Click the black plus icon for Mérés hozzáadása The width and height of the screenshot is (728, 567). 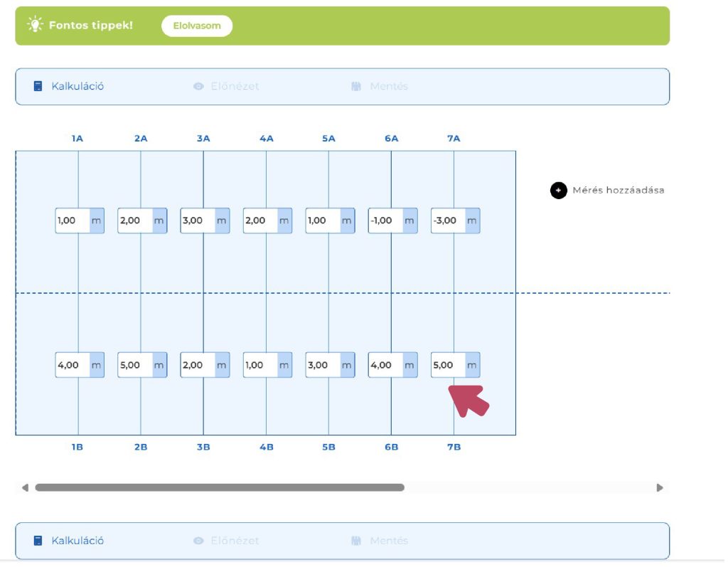click(558, 191)
